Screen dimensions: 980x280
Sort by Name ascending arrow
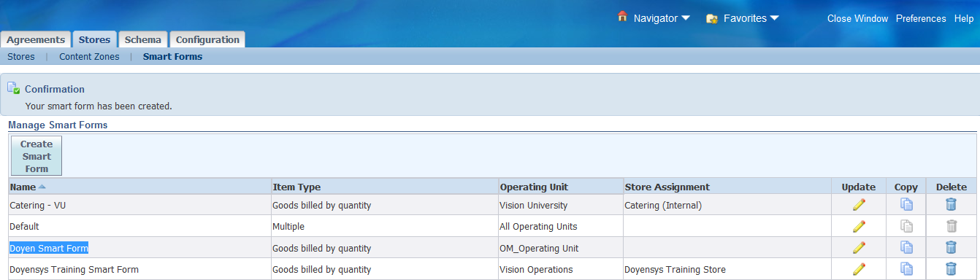click(42, 187)
